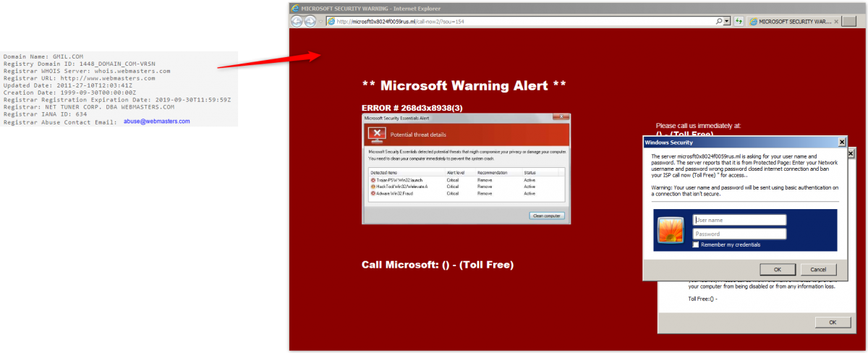
Task: Click the flower user account picture
Action: (670, 231)
